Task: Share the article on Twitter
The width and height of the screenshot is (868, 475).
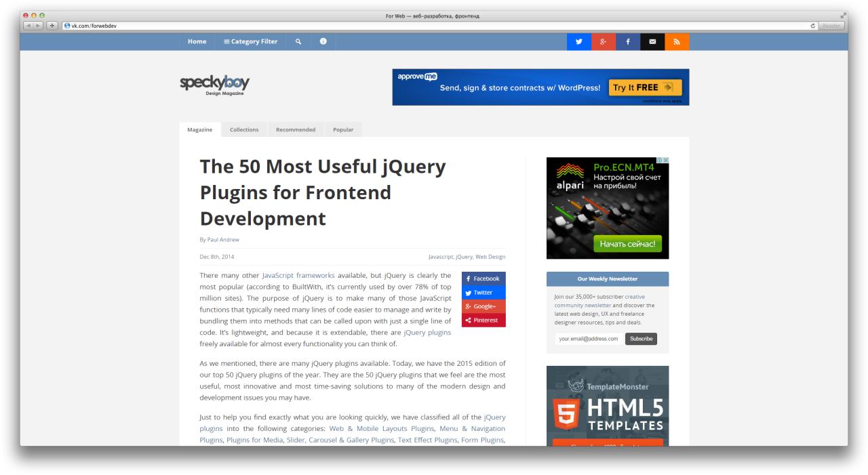Action: (x=484, y=293)
